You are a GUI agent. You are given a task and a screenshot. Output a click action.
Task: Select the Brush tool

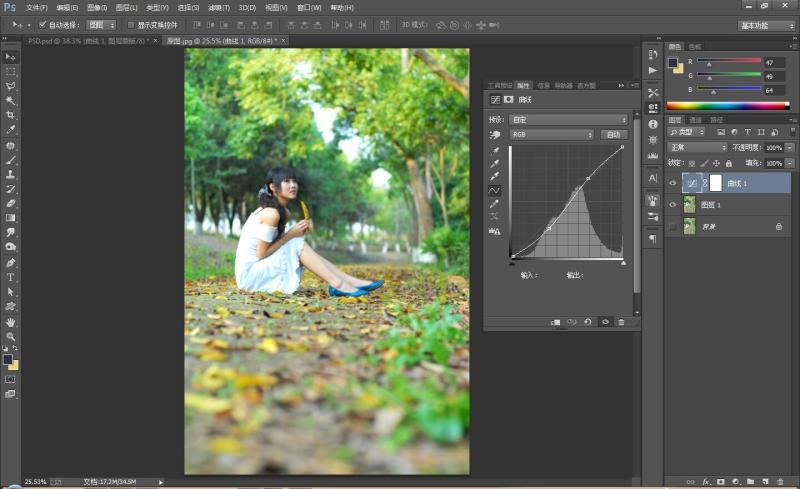[10, 160]
